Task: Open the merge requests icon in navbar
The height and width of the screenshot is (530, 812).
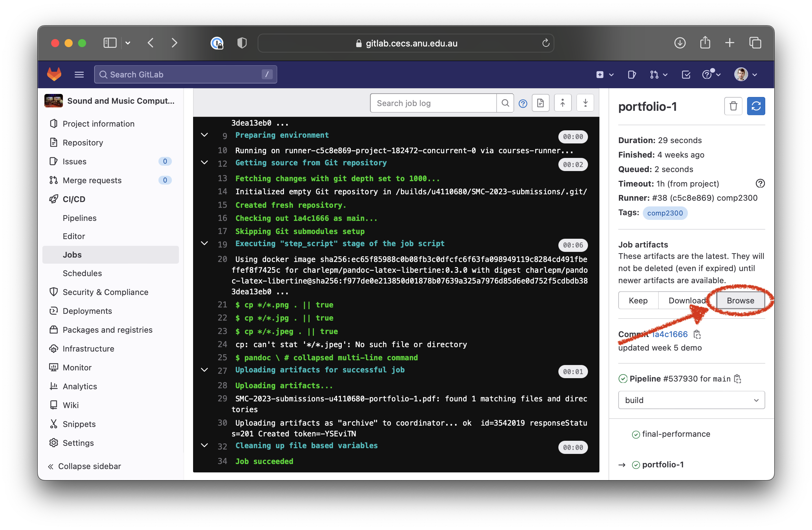Action: coord(654,74)
